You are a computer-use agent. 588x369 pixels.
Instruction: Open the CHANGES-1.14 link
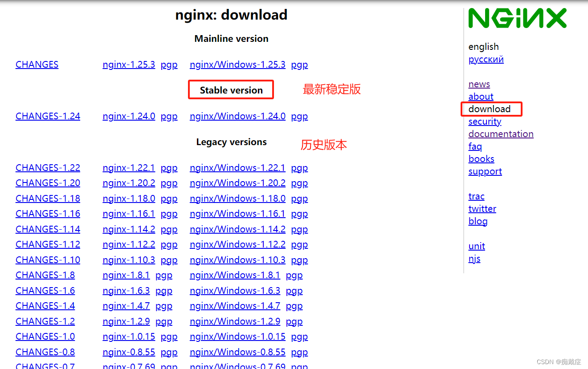pyautogui.click(x=48, y=229)
